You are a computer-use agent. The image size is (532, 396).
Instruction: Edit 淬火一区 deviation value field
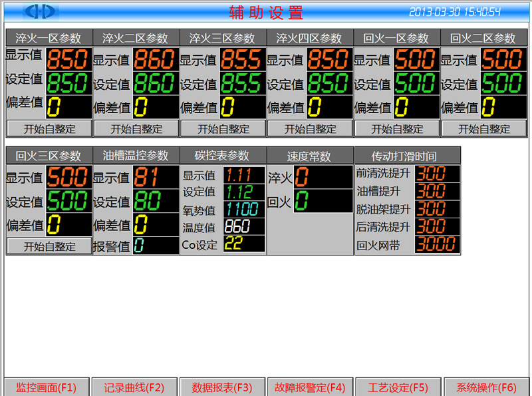click(69, 107)
